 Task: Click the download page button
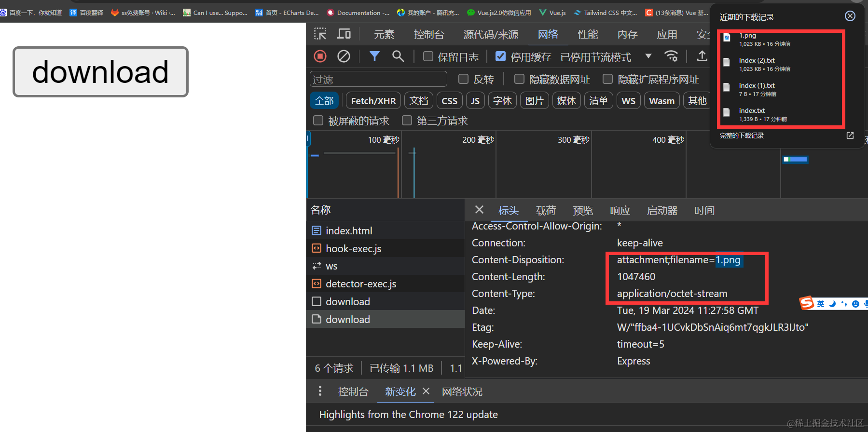pos(100,72)
